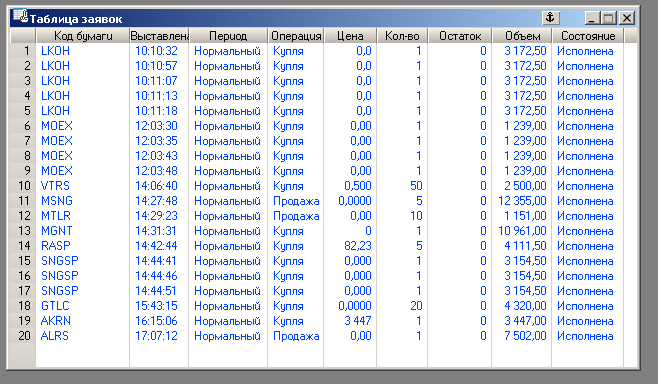This screenshot has height=384, width=658.
Task: Click the Объем column header
Action: click(x=522, y=36)
